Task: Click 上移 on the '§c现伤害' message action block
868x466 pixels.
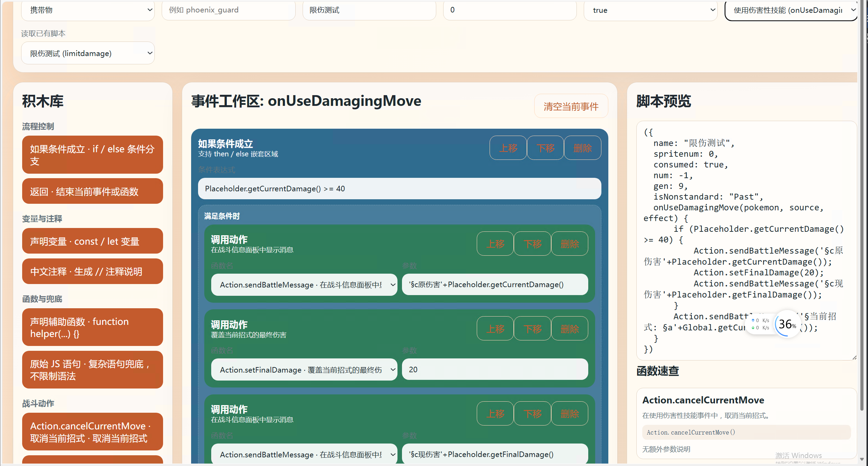Action: coord(495,413)
